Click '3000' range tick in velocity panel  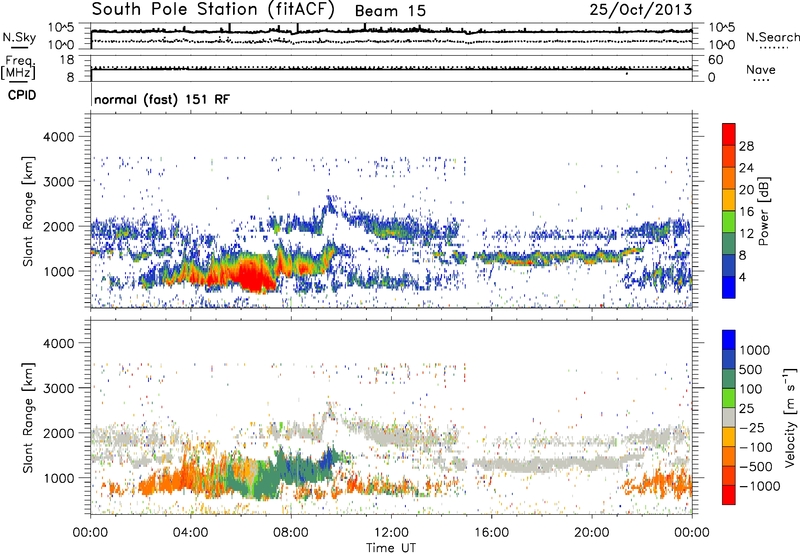tap(58, 388)
